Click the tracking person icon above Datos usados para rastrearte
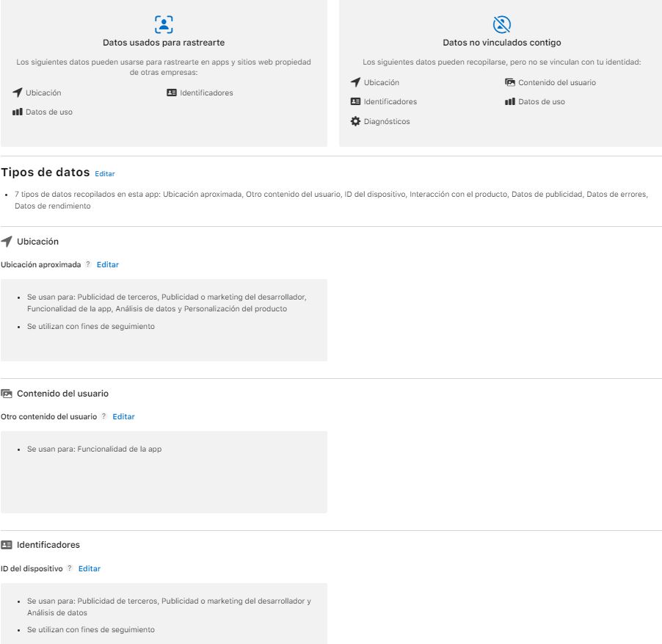 [164, 24]
